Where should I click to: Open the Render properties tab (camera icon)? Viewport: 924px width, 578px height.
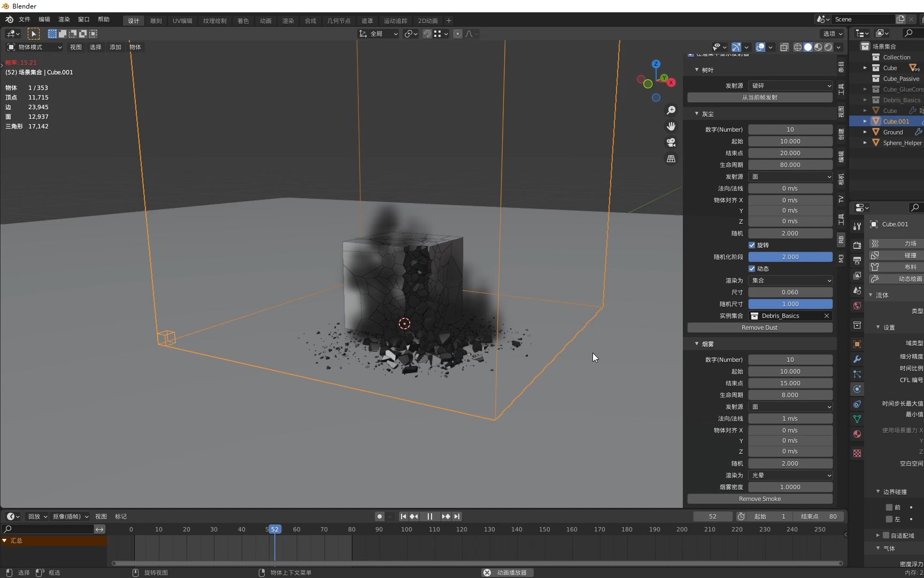[x=857, y=245]
